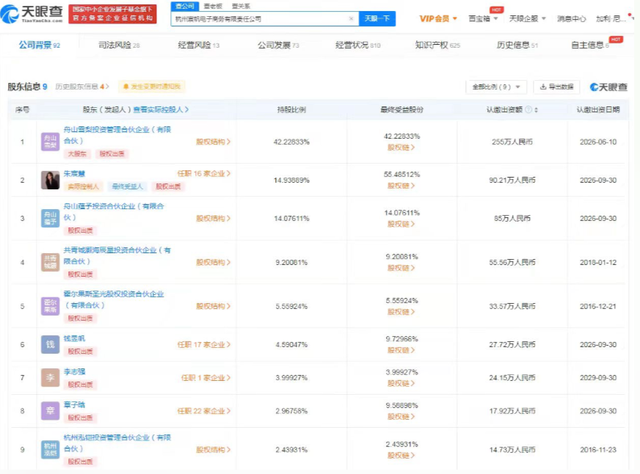
Task: Click the purple avatar in row 5
Action: pyautogui.click(x=50, y=306)
